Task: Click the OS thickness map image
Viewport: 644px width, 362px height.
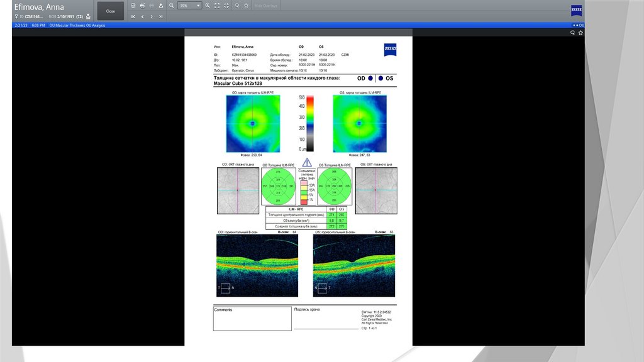Action: [359, 124]
